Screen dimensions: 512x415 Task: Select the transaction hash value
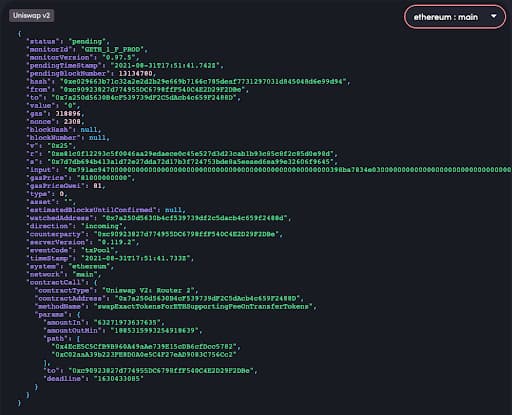click(x=203, y=81)
